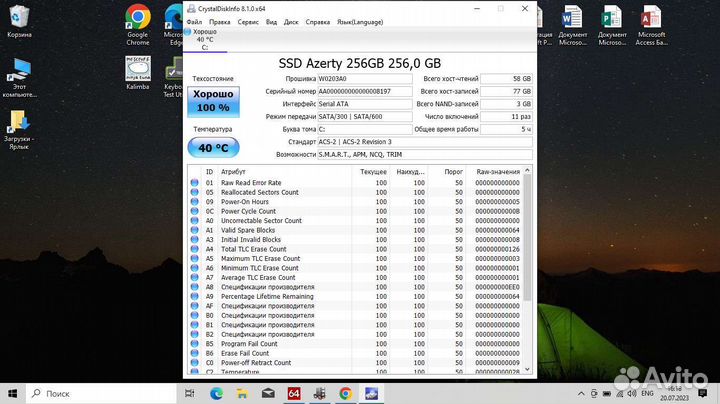720x404 pixels.
Task: Click status icon of Reallocated Sectors Count row
Action: (195, 192)
